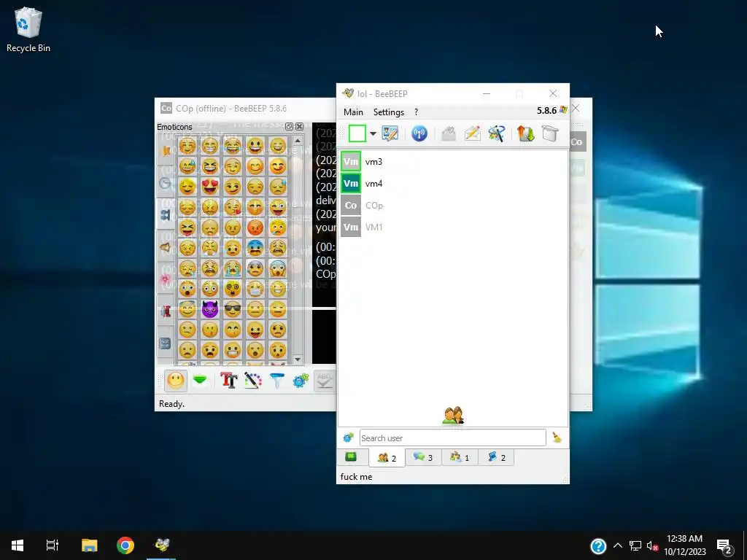Insert the dizzy spiral-eyes emoticon

(x=233, y=289)
